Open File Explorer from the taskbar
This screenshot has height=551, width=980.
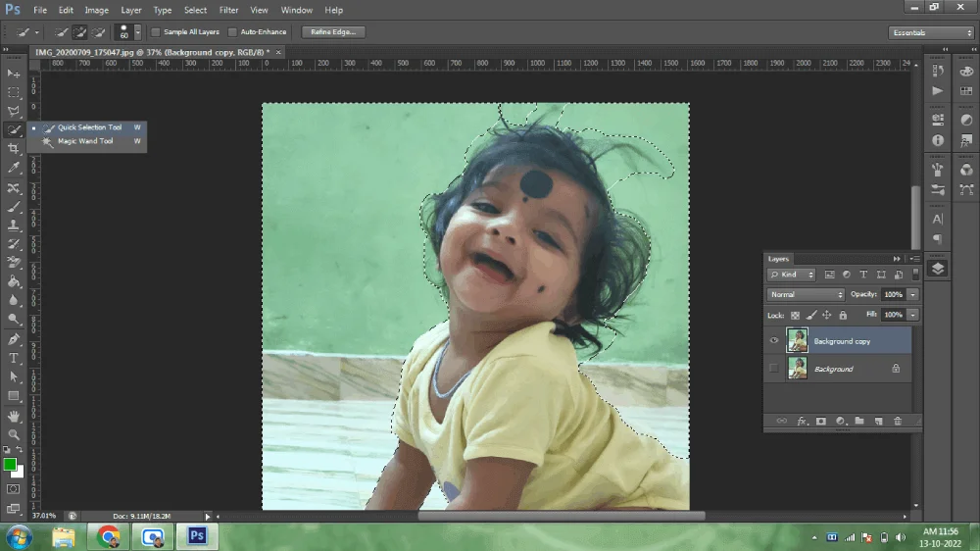pos(63,536)
